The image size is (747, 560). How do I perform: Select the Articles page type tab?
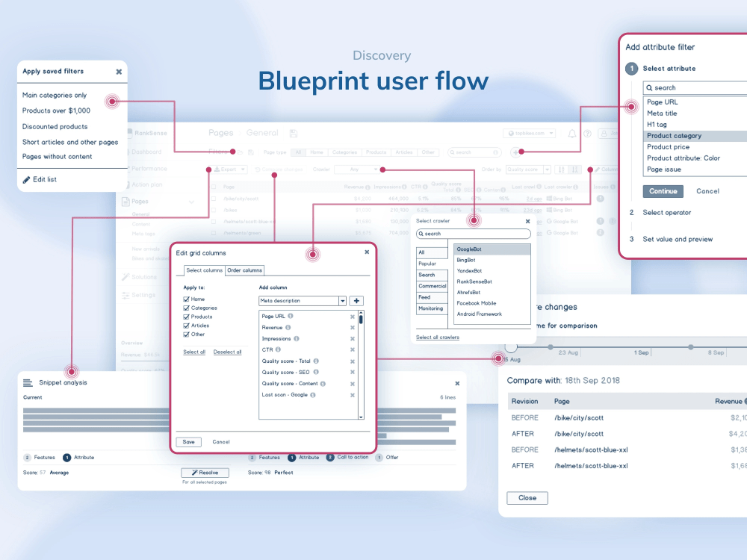click(403, 152)
